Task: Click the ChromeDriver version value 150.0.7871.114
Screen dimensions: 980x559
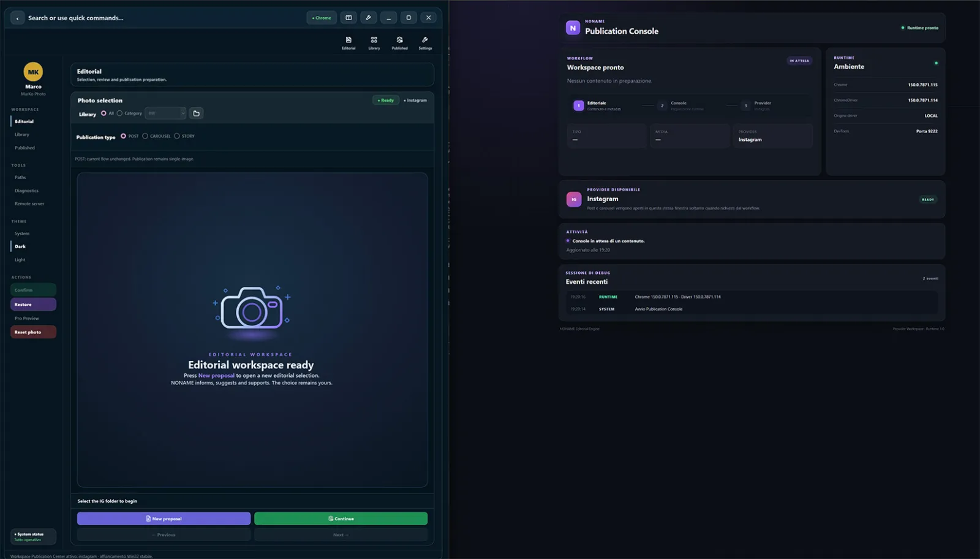Action: coord(922,100)
